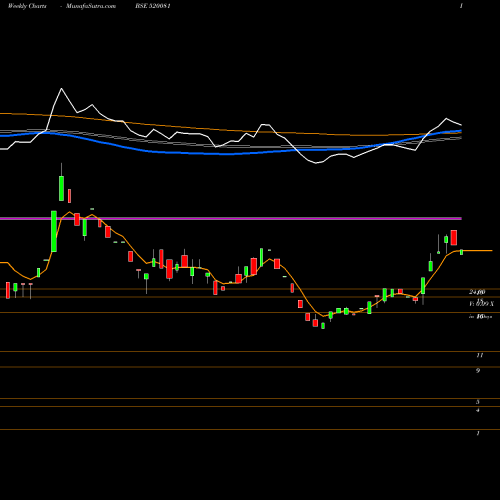Screen dimensions: 500x500
Task: Click the price axis label "9"
Action: [478, 371]
